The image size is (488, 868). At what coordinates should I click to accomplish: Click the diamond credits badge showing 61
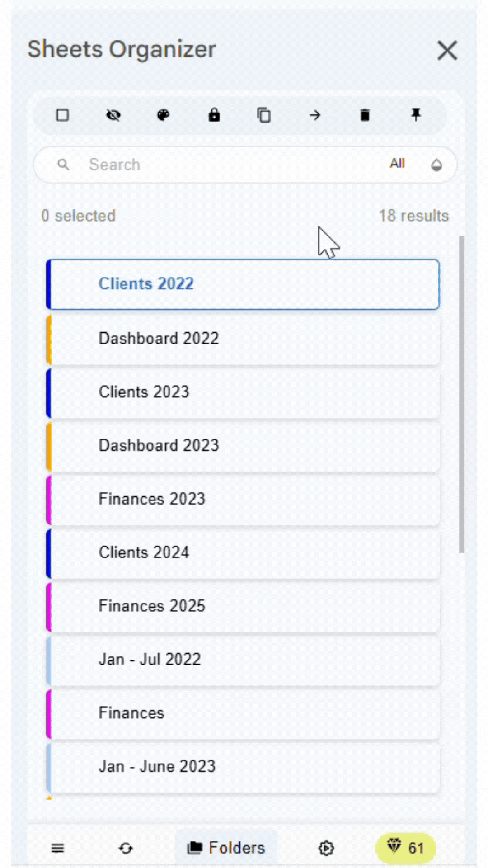point(405,848)
